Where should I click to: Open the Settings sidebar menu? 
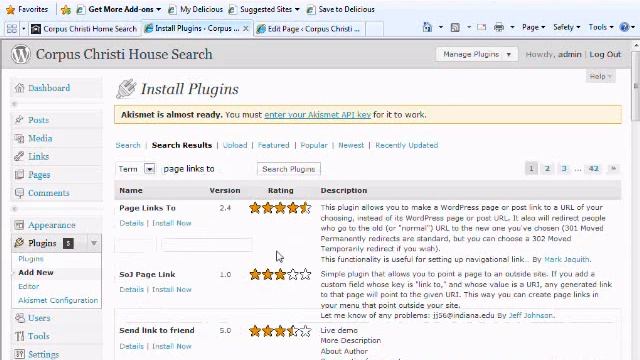[x=43, y=354]
